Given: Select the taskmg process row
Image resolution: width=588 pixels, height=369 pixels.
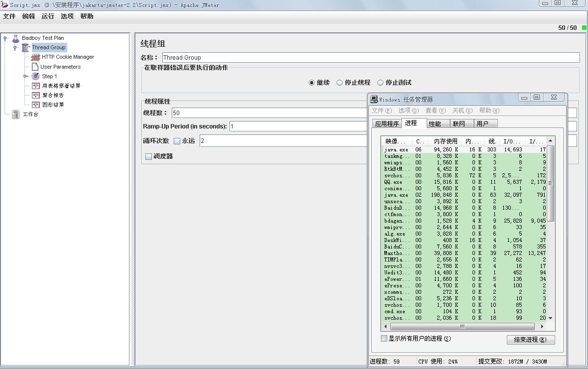Looking at the screenshot, I should [465, 156].
